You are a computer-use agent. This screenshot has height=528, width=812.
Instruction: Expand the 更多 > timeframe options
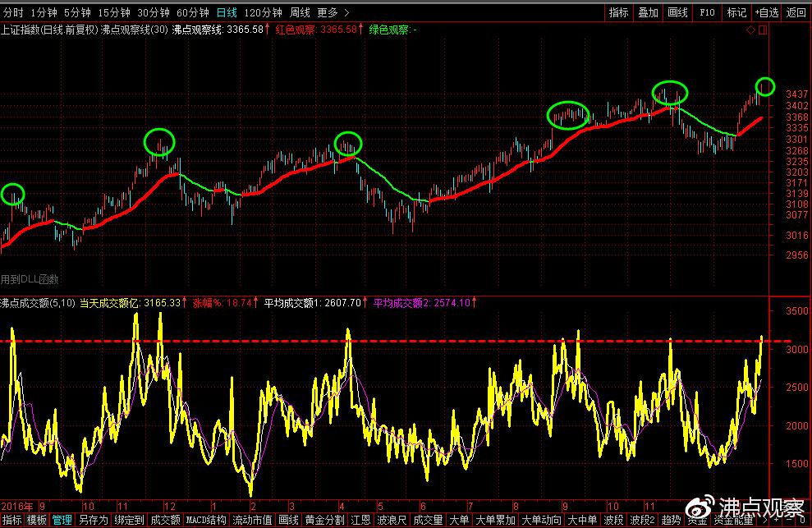coord(332,12)
